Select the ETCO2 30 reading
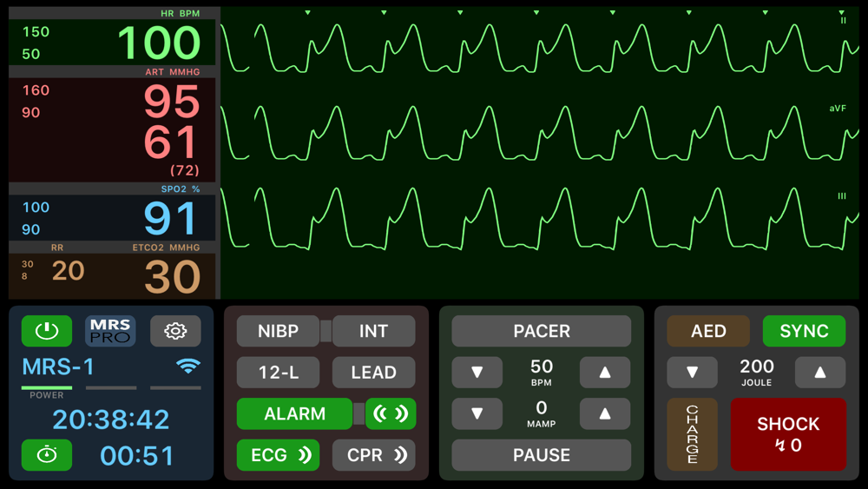This screenshot has width=868, height=489. tap(172, 277)
